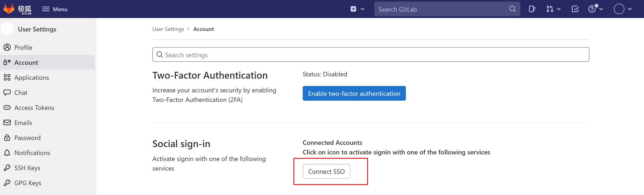Click the Connect SSO button
The height and width of the screenshot is (195, 644).
click(x=326, y=172)
